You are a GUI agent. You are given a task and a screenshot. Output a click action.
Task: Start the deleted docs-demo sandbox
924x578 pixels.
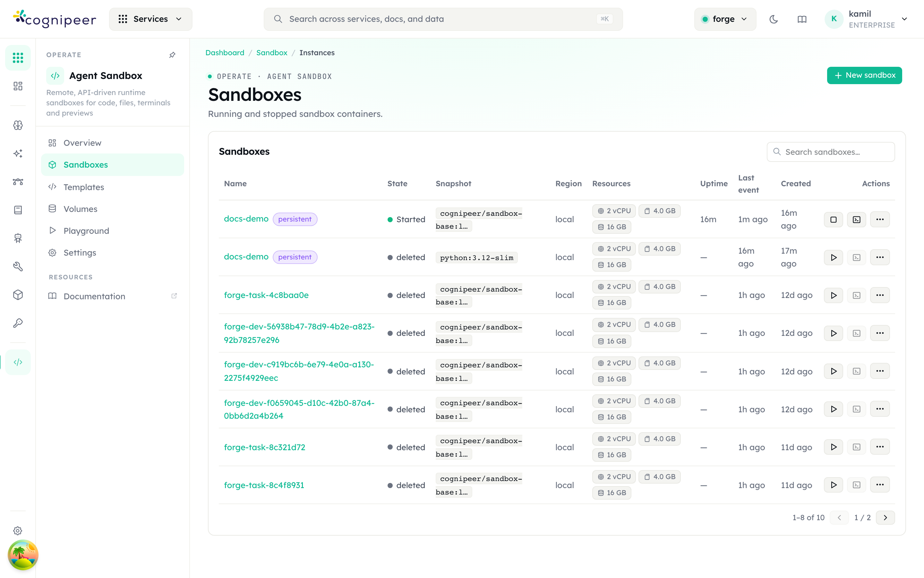834,257
